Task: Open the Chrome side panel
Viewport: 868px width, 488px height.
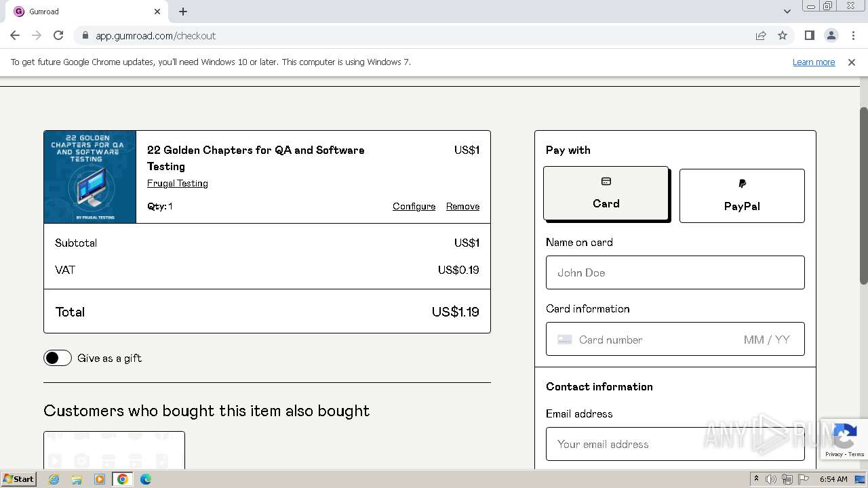Action: point(809,36)
